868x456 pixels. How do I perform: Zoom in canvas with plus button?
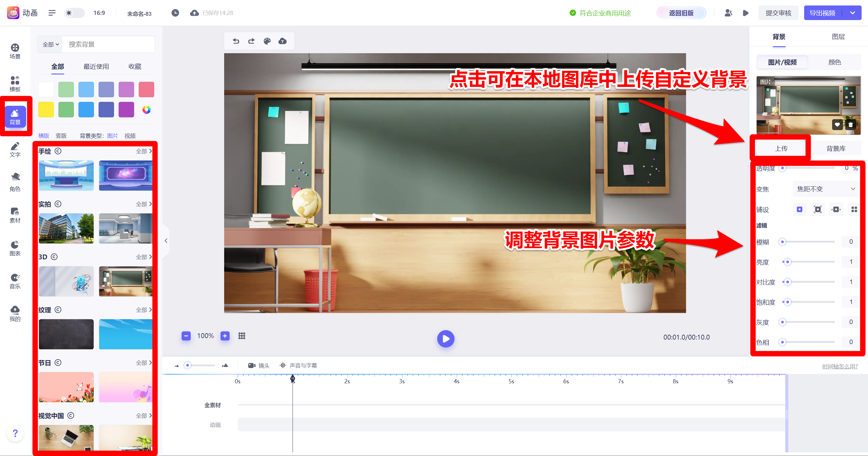[225, 336]
